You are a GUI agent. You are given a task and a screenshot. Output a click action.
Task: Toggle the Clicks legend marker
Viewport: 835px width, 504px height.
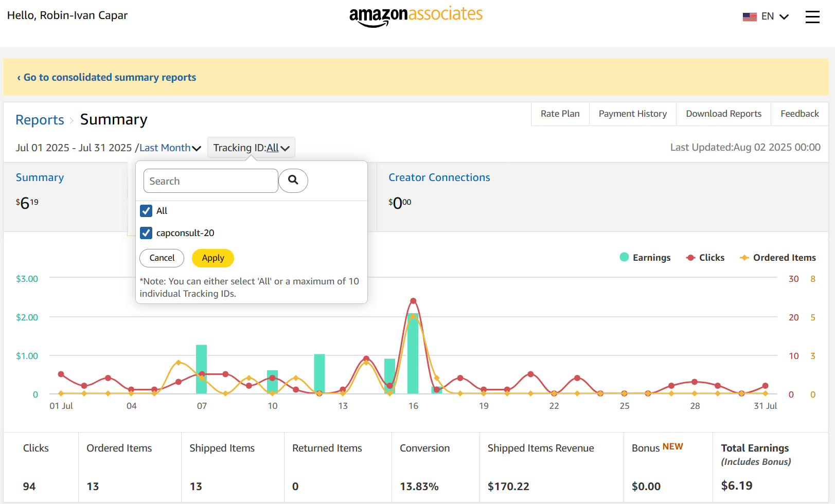690,258
